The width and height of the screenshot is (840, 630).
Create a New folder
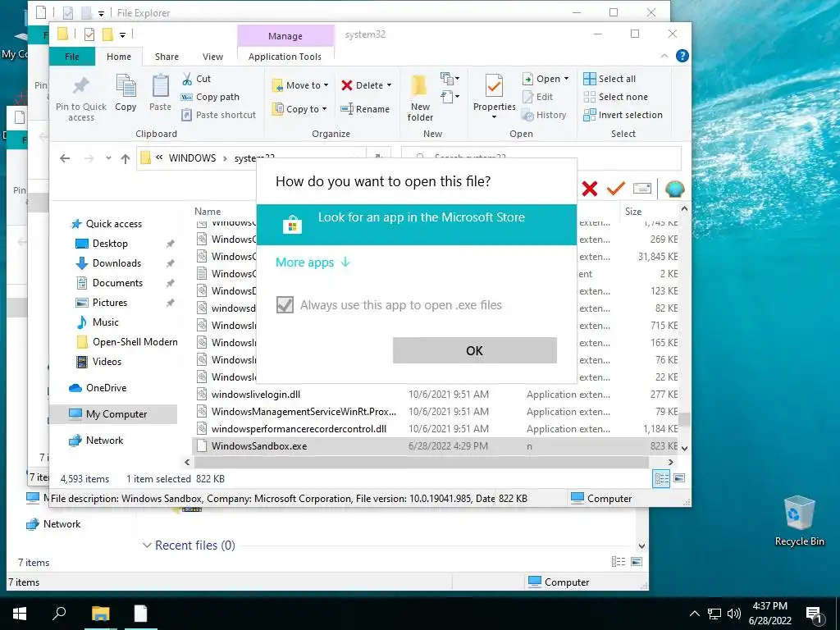click(x=420, y=98)
